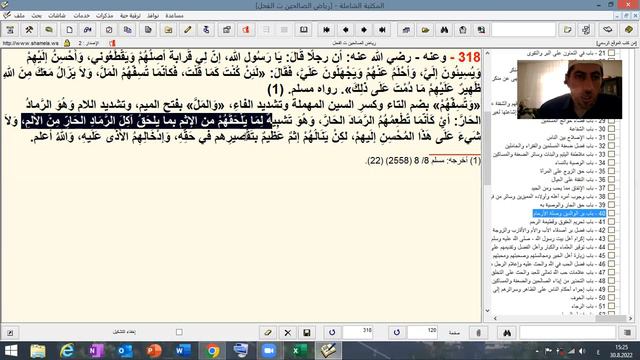
Task: Select chapter 40 highlighted tree row
Action: point(569,213)
